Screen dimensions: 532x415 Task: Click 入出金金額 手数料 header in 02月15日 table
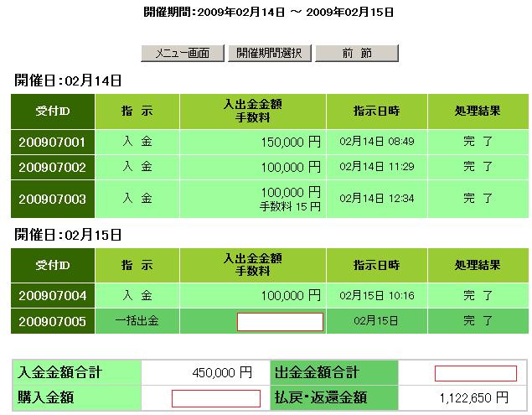point(253,265)
